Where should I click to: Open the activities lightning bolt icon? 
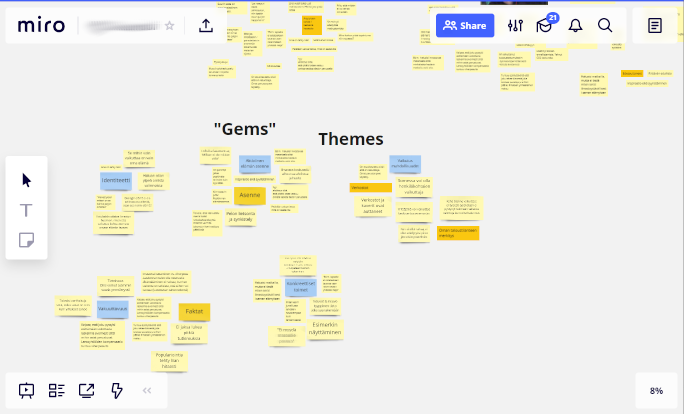point(117,391)
